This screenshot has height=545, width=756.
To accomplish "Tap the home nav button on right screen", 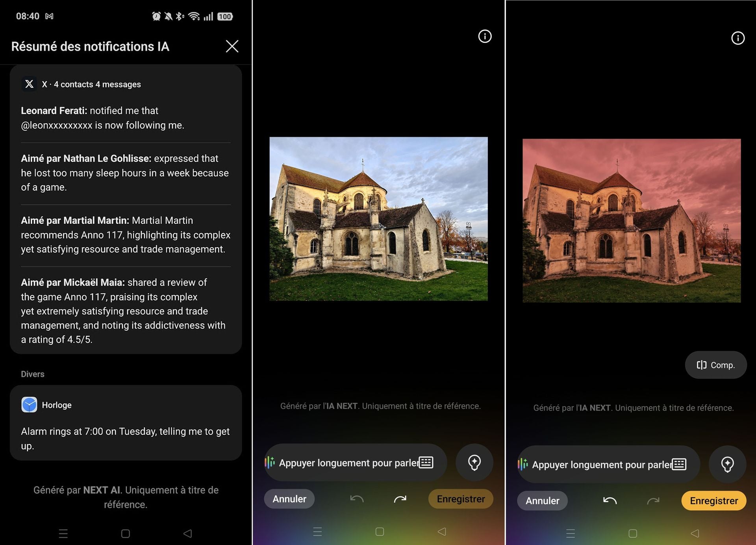I will click(x=633, y=534).
